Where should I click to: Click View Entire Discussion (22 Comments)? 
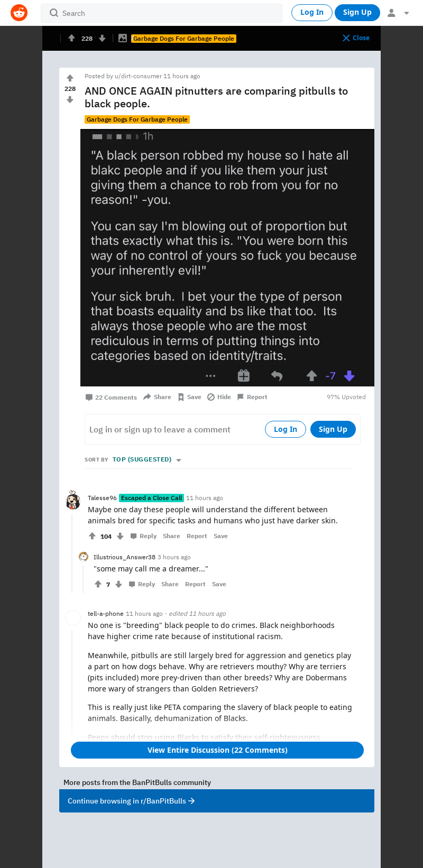[x=217, y=750]
